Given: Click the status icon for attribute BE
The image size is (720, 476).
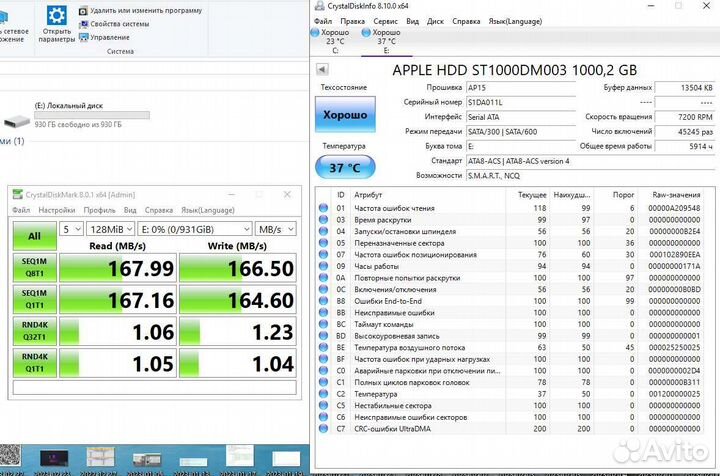Looking at the screenshot, I should tap(323, 347).
